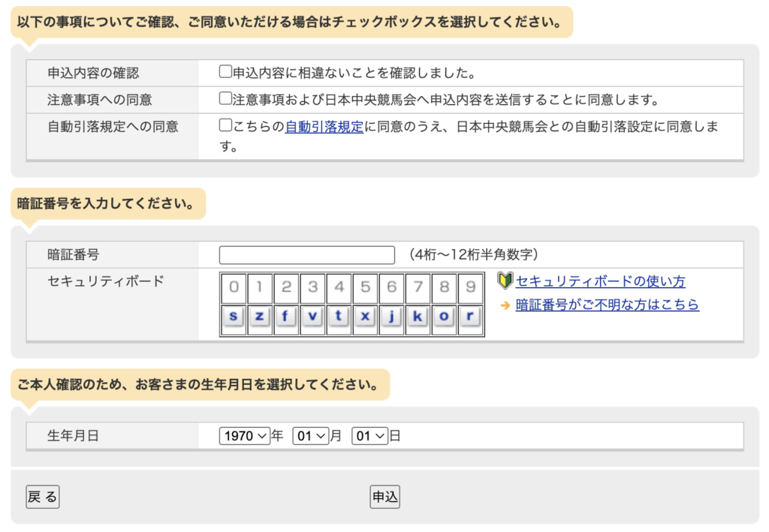Open the birth day dropdown
Screen dimensions: 769x532
tap(370, 435)
